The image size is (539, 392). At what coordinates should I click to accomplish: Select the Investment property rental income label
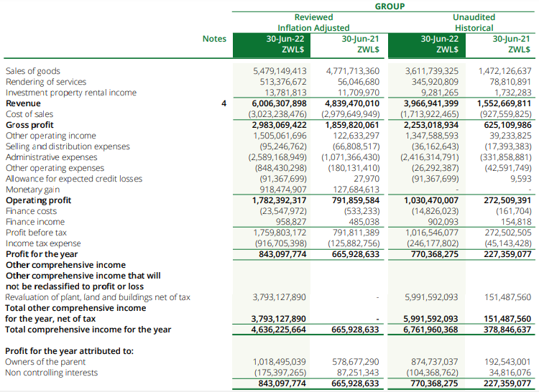coord(70,93)
